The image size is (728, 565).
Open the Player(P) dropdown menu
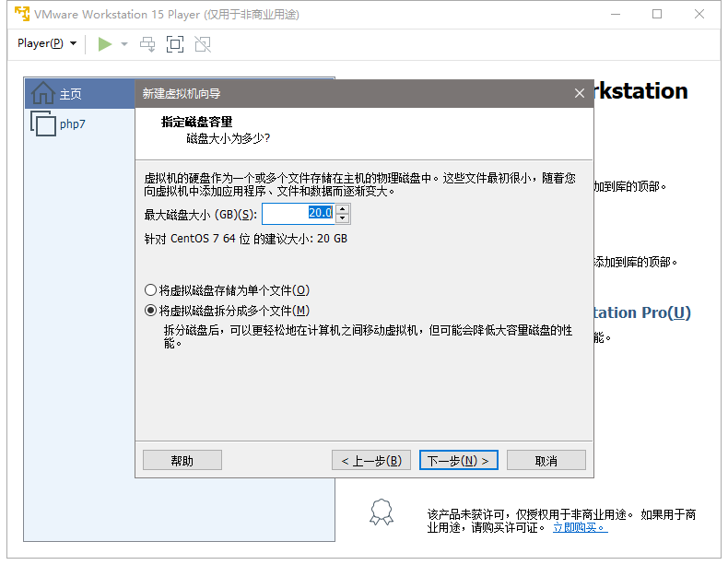[46, 43]
